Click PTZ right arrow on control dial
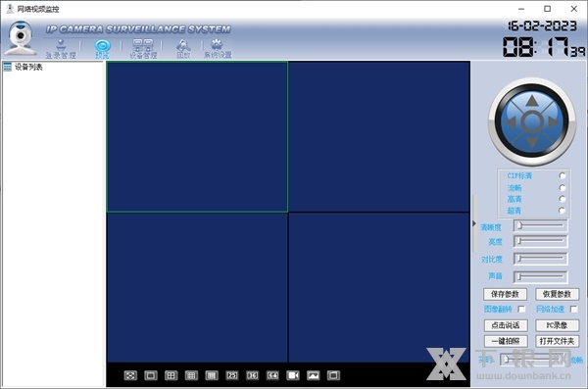 point(554,122)
